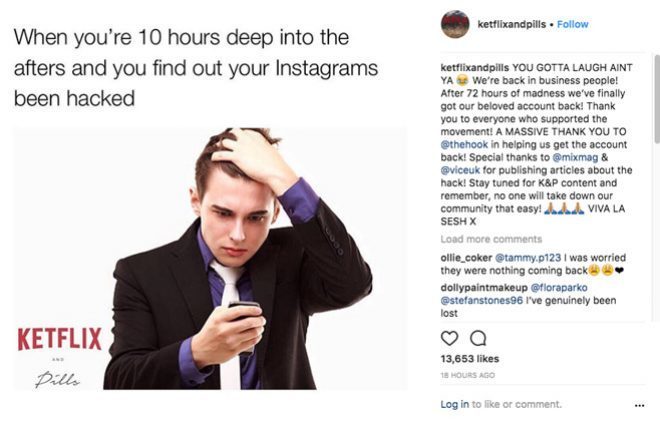Visit the @mixmag mention
Image resolution: width=660 pixels, height=422 pixels.
point(575,157)
